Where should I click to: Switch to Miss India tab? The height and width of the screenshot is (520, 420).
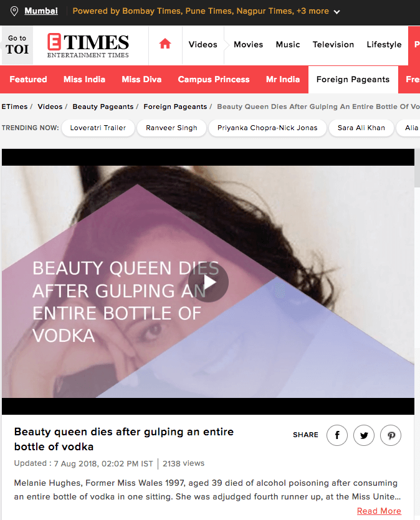(x=84, y=79)
